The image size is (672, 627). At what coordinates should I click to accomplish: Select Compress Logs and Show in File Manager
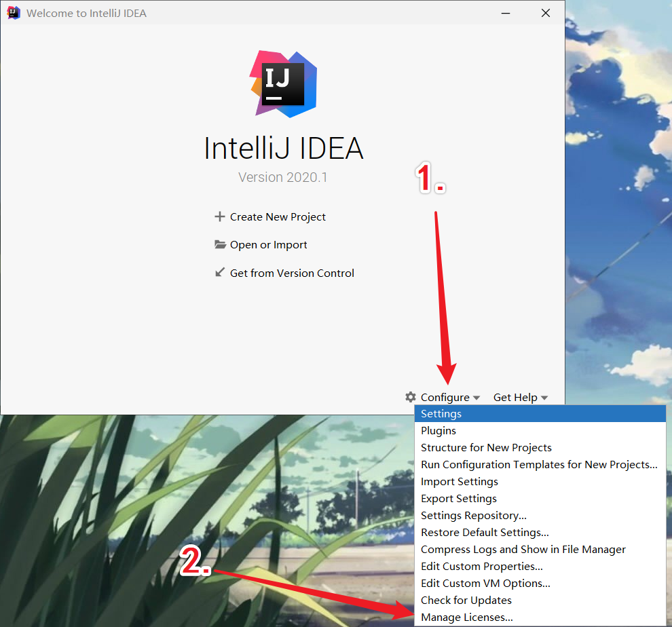[540, 549]
